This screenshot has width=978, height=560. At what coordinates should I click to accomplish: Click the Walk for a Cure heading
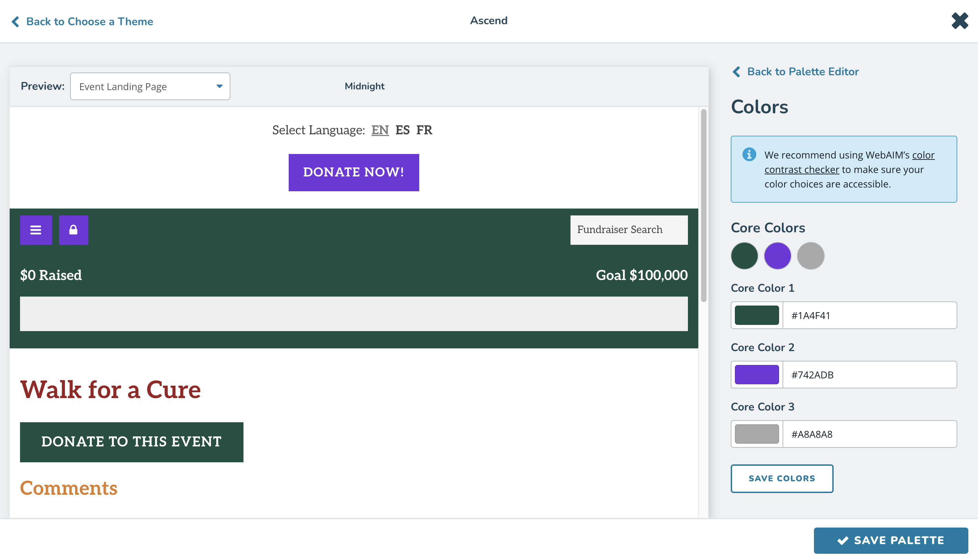pyautogui.click(x=111, y=389)
